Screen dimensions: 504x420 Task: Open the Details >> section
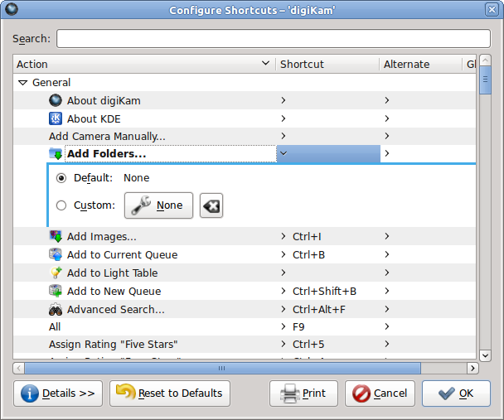click(x=58, y=393)
